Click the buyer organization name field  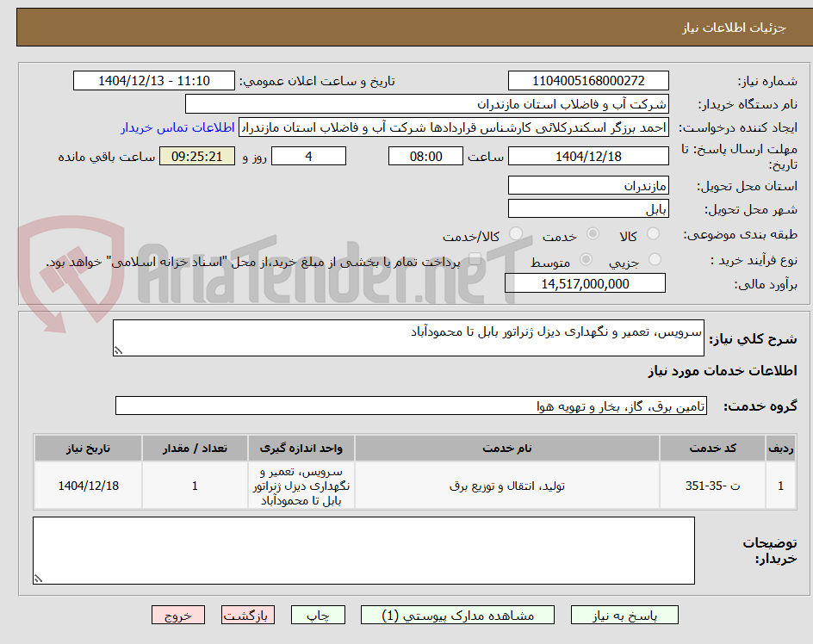pos(426,104)
